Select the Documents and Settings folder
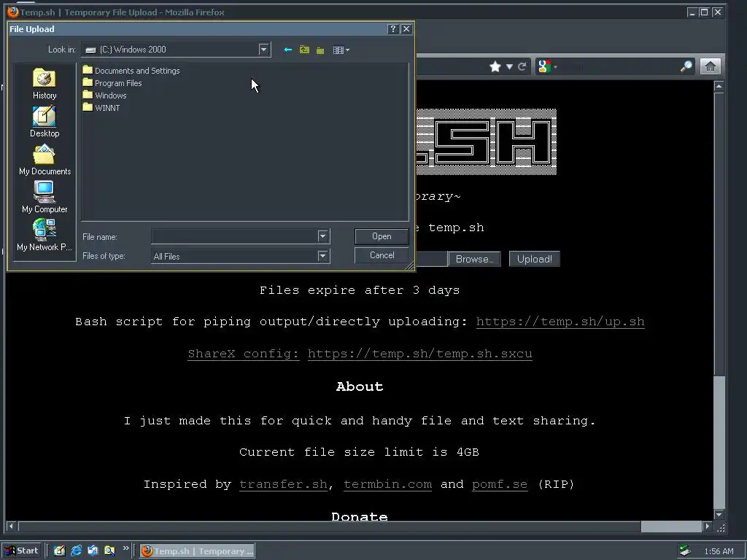 point(131,71)
